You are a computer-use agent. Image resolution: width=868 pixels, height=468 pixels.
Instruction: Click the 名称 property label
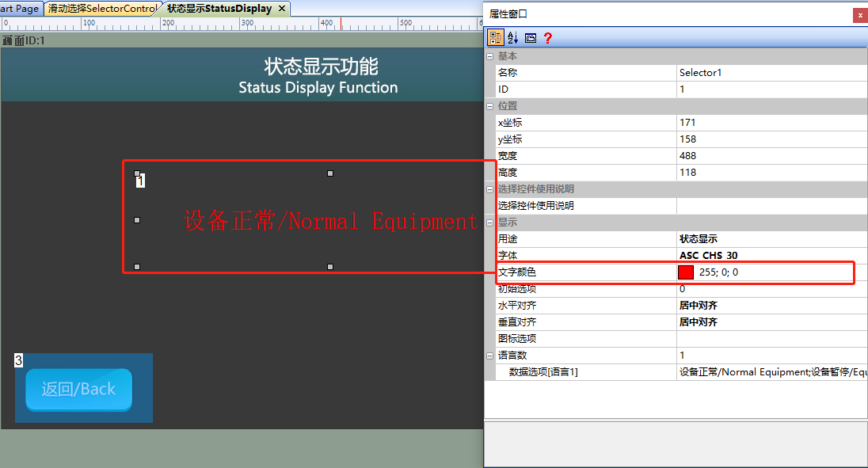tap(508, 73)
